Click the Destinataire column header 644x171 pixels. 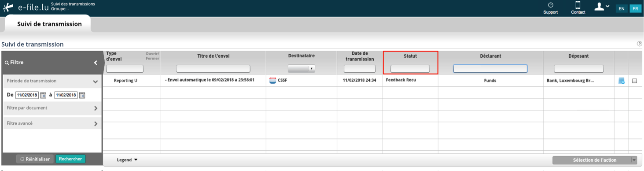click(x=302, y=56)
